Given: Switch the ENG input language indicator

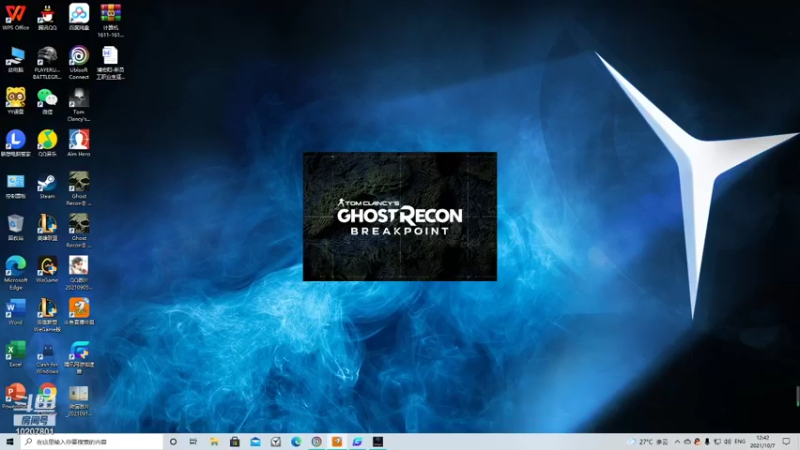Looking at the screenshot, I should tap(740, 442).
